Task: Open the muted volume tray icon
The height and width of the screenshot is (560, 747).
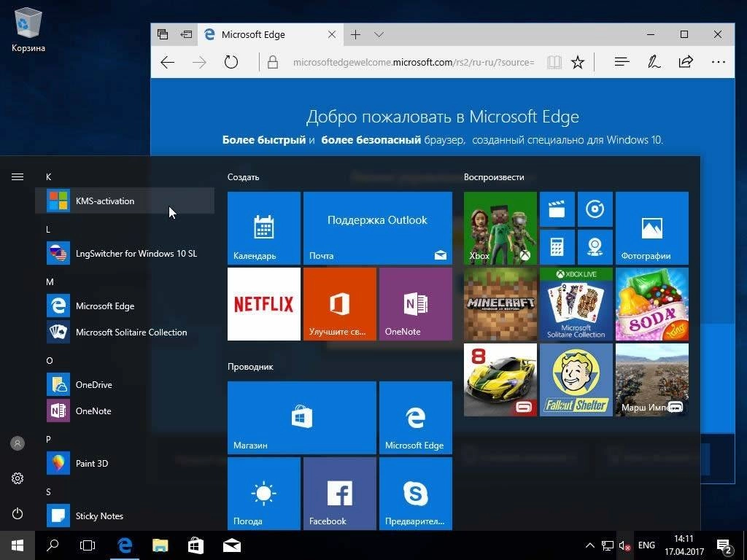Action: tap(624, 545)
